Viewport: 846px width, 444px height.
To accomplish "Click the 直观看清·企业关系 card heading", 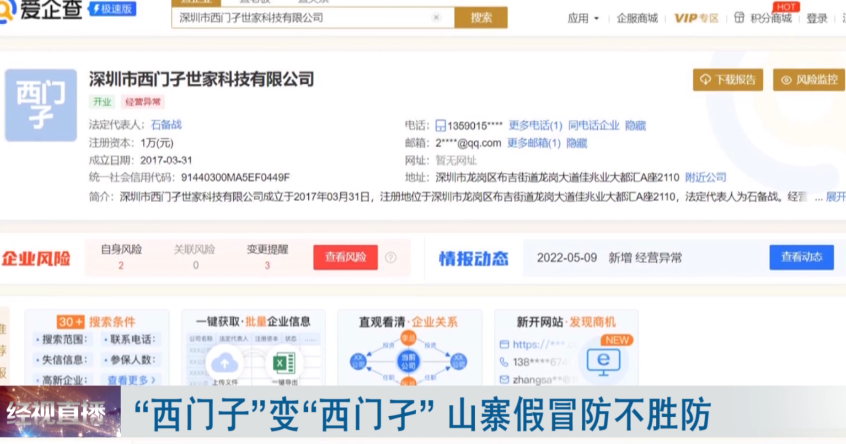I will coord(408,322).
